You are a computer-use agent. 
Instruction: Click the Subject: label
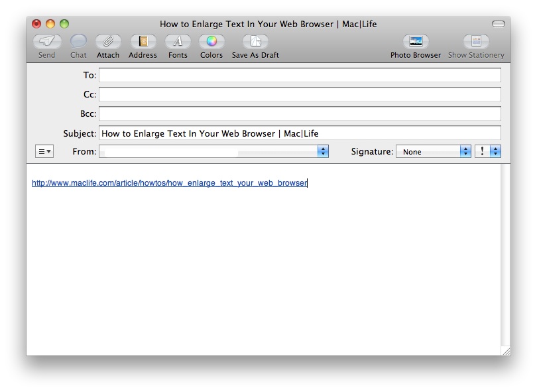(80, 133)
